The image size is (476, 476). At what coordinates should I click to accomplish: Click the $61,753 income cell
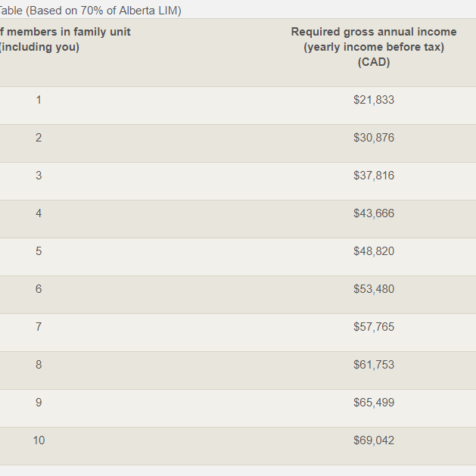point(374,365)
